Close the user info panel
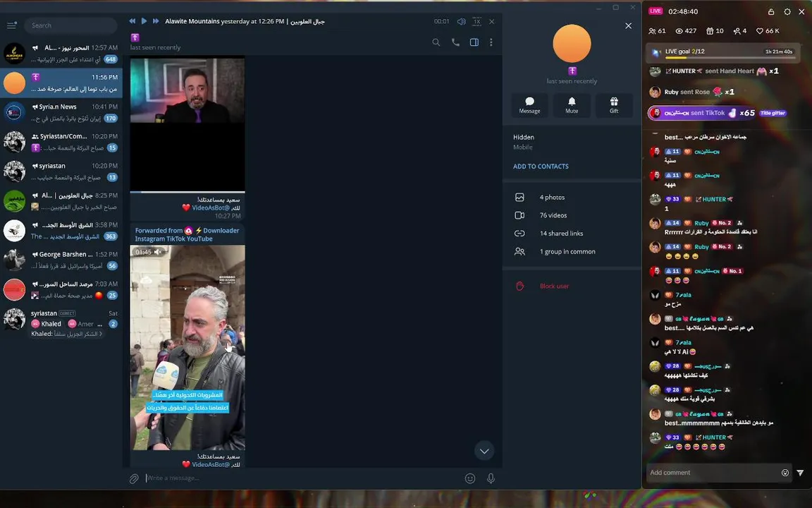This screenshot has width=812, height=508. pos(628,26)
